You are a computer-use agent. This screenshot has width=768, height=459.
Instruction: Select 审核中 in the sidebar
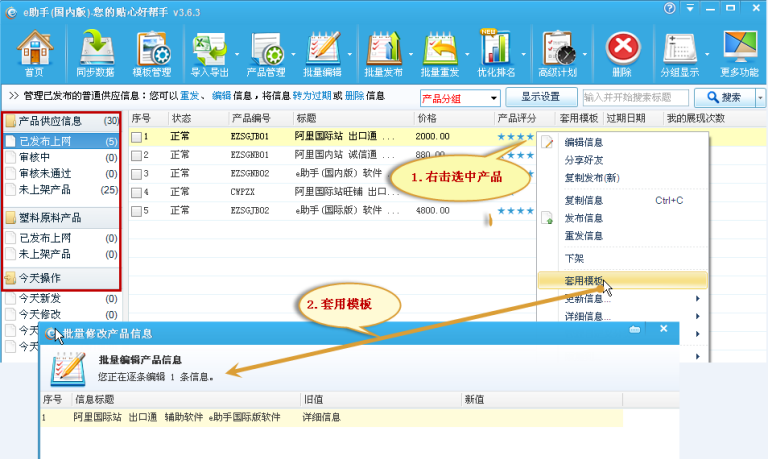coord(61,157)
